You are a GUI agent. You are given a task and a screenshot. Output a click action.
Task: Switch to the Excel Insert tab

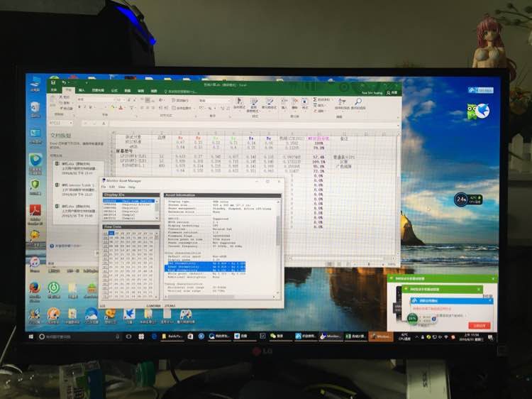tap(82, 90)
